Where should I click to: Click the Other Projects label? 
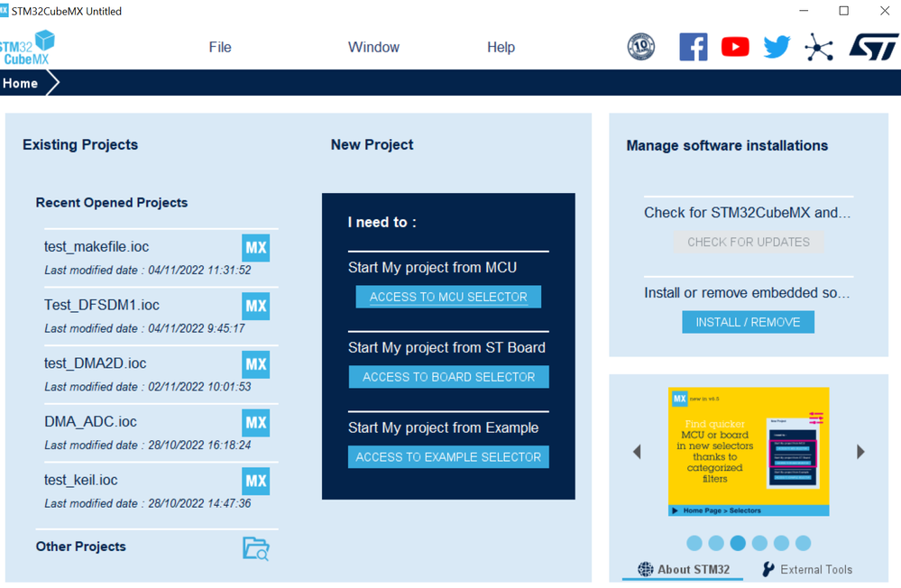click(x=81, y=547)
